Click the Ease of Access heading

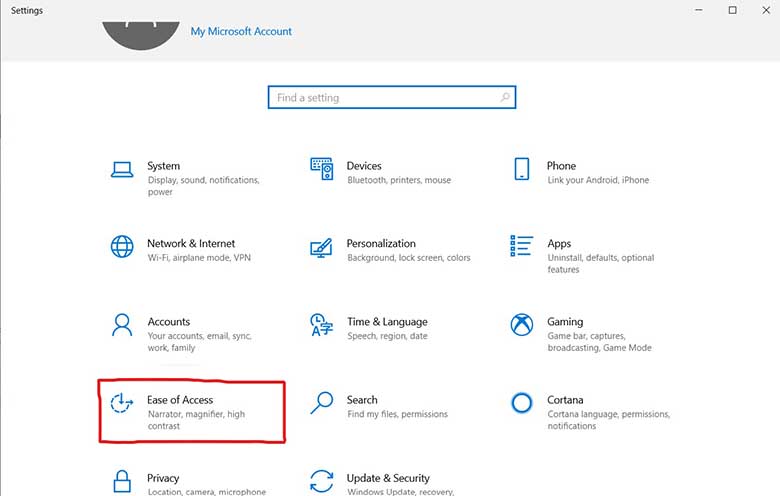(x=180, y=399)
